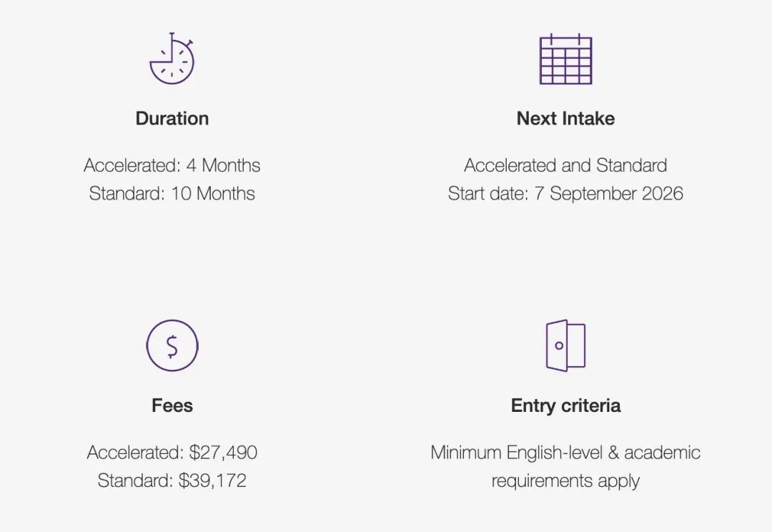772x532 pixels.
Task: Click the Accelerated: 4 Months text
Action: click(172, 165)
